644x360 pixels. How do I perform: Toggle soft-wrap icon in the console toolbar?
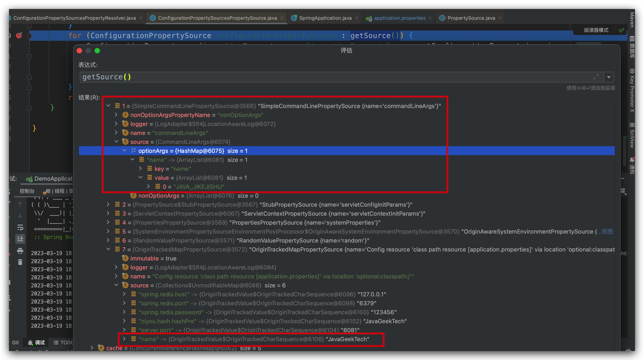click(20, 227)
